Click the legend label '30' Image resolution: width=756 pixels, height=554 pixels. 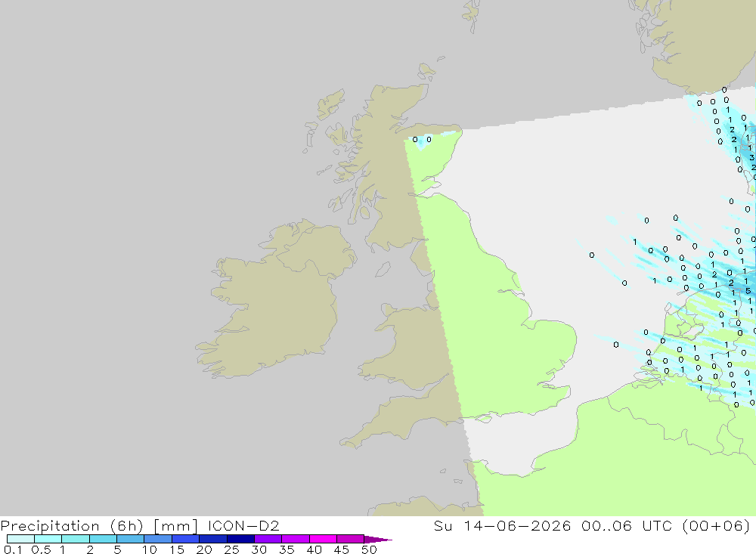point(259,549)
